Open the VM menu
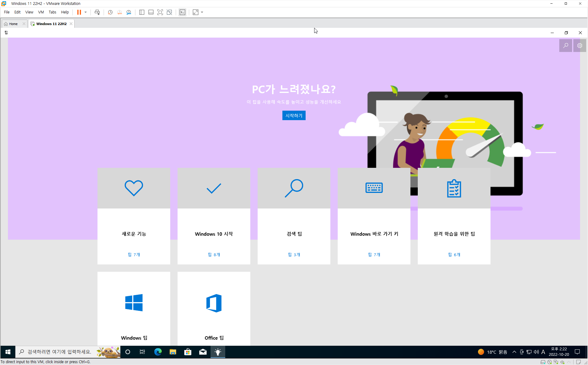588x365 pixels. tap(41, 12)
